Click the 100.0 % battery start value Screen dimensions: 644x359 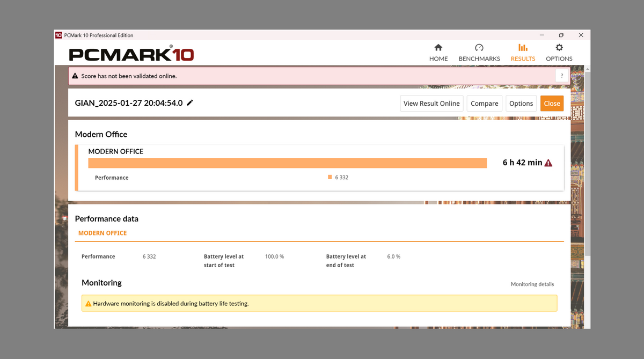(x=274, y=257)
